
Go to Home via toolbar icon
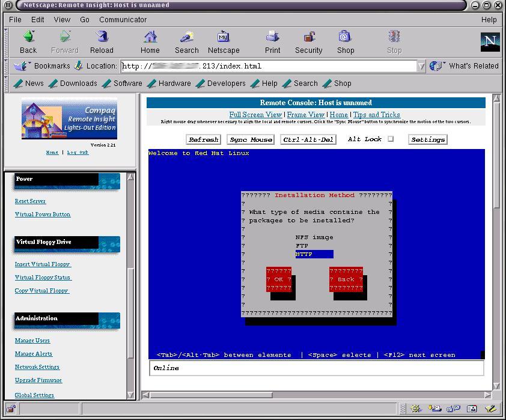pos(150,41)
